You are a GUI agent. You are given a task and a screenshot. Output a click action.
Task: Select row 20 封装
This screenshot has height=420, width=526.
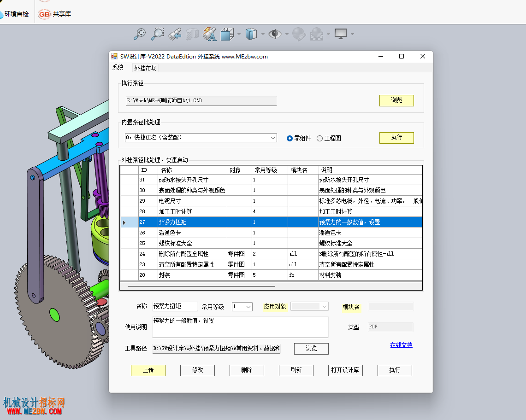(x=271, y=275)
